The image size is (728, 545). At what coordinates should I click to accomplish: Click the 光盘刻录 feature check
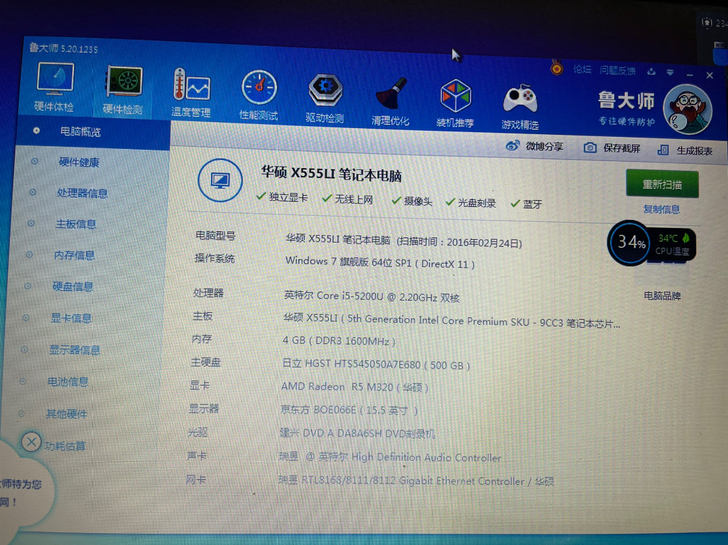click(x=471, y=202)
